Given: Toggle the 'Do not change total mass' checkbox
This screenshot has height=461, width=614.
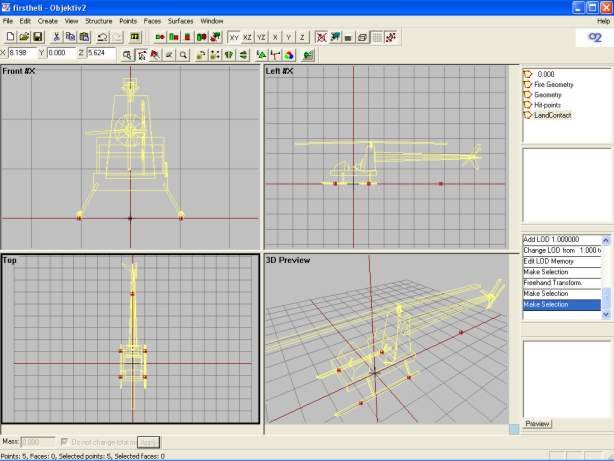Looking at the screenshot, I should click(64, 441).
